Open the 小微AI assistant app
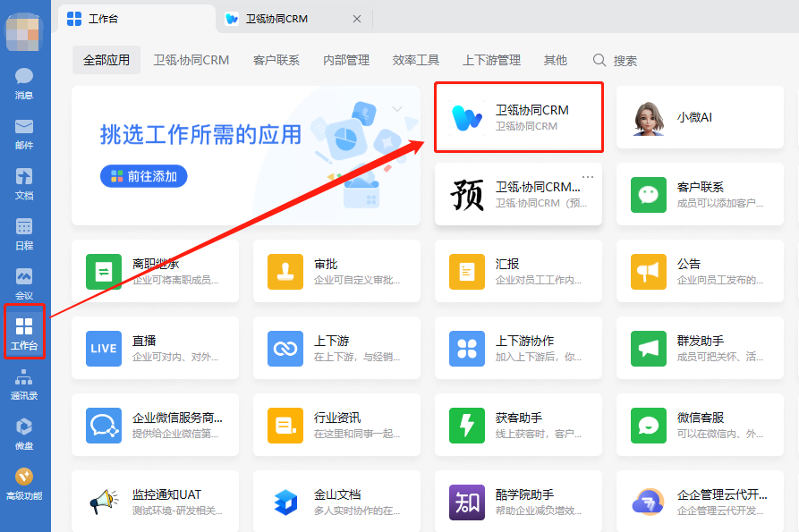Viewport: 799px width, 532px height. coord(700,117)
